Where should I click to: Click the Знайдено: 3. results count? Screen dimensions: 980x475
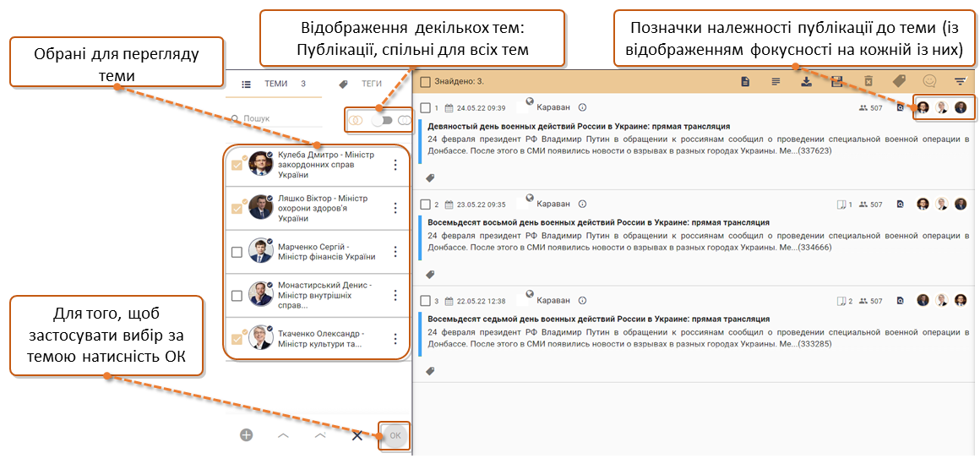tap(459, 81)
